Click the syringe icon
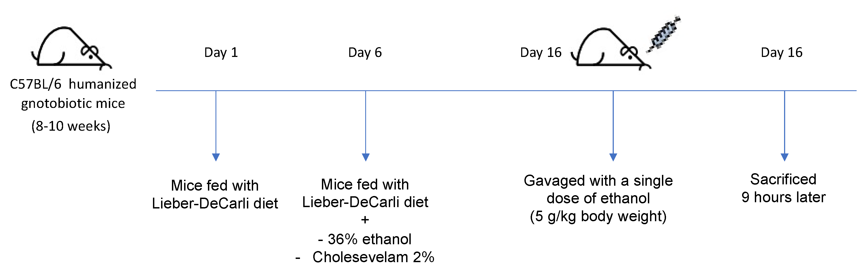Image resolution: width=868 pixels, height=273 pixels. point(663,34)
